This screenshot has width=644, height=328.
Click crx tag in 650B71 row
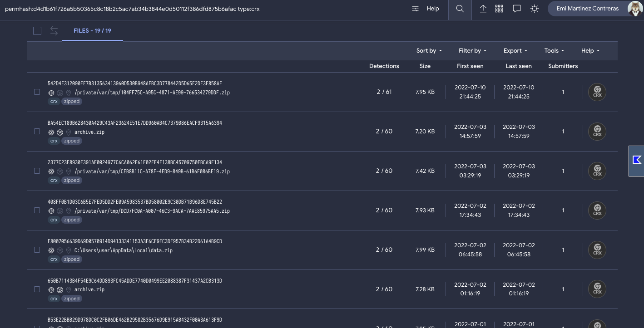[54, 299]
